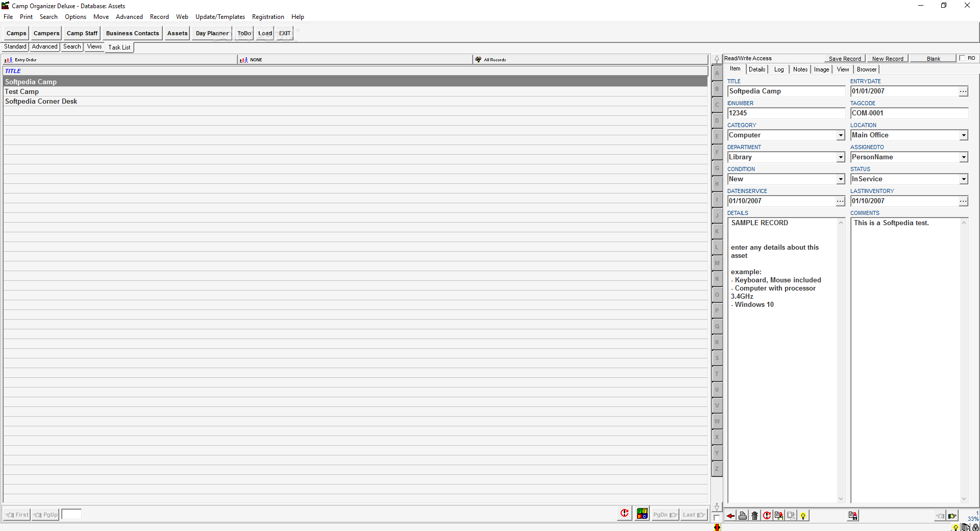The image size is (980, 531).
Task: Jump to letter Z in alphabet index
Action: 717,469
